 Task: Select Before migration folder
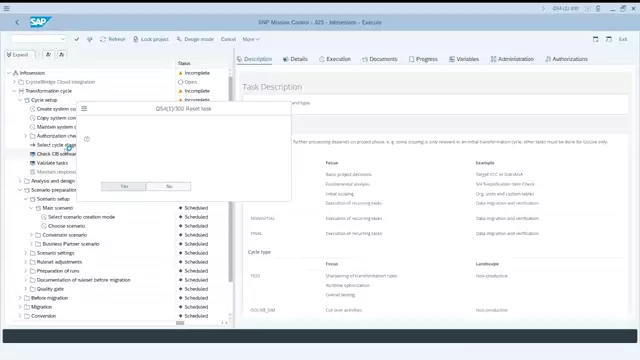(x=49, y=298)
